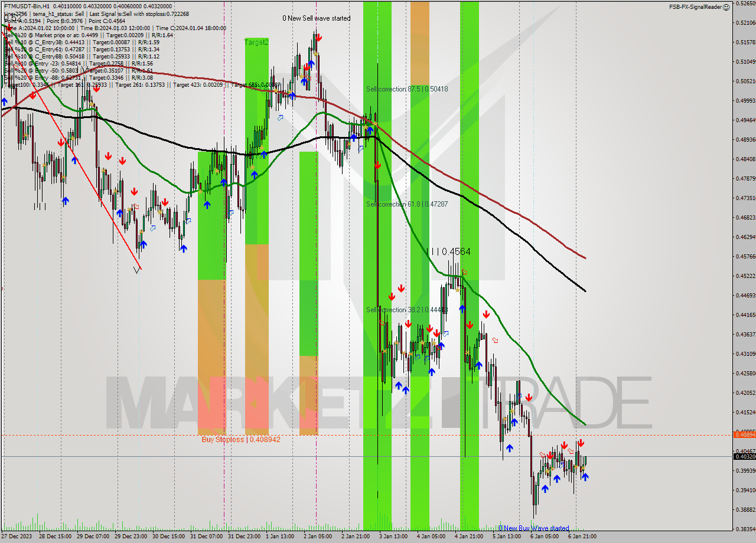Click the 'C_Entry88: 0.50418' sell entry line
This screenshot has width=756, height=543.
tap(82, 56)
